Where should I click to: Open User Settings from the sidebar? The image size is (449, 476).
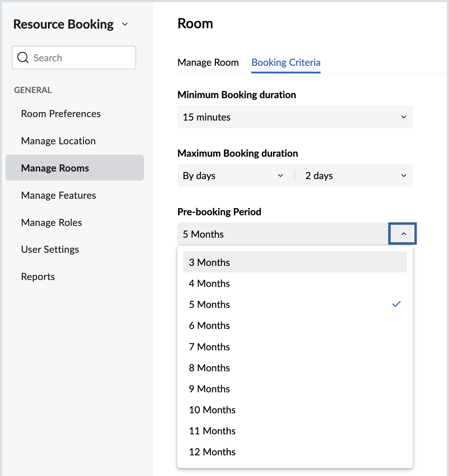click(x=50, y=249)
